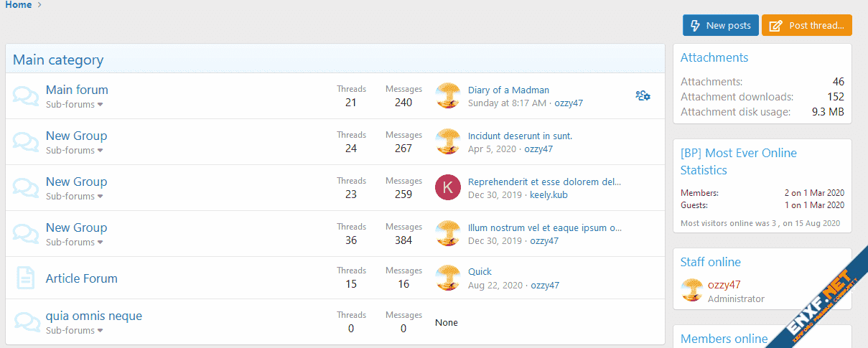Click the keely.kub avatar with letter K
This screenshot has height=348, width=868.
[447, 187]
